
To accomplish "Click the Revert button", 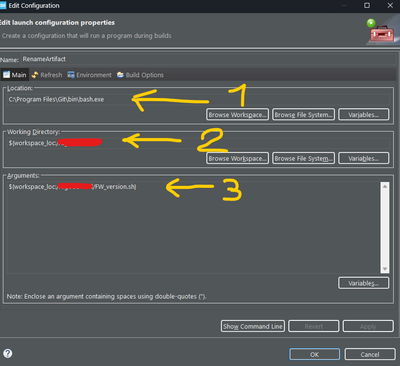I will tap(314, 326).
